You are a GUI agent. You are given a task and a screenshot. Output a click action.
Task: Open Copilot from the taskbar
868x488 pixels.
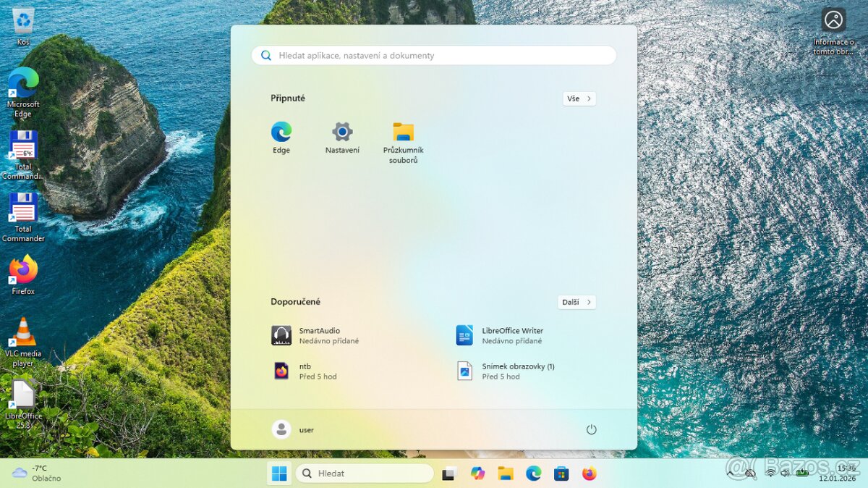pyautogui.click(x=477, y=473)
